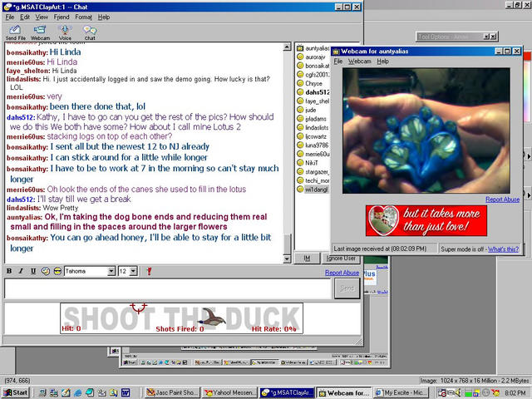The image size is (532, 399).
Task: Open the Help menu in chat window
Action: tap(104, 17)
